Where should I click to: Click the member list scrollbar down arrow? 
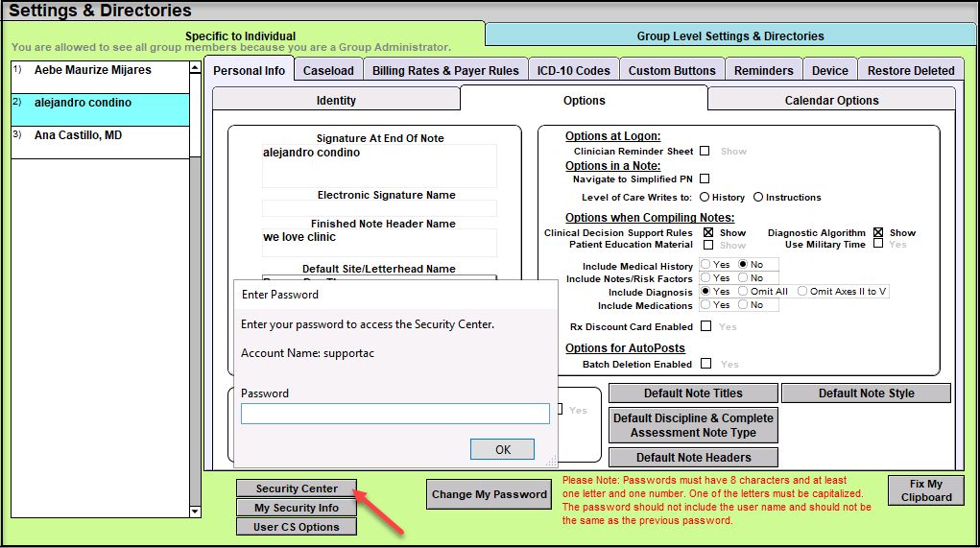tap(196, 512)
